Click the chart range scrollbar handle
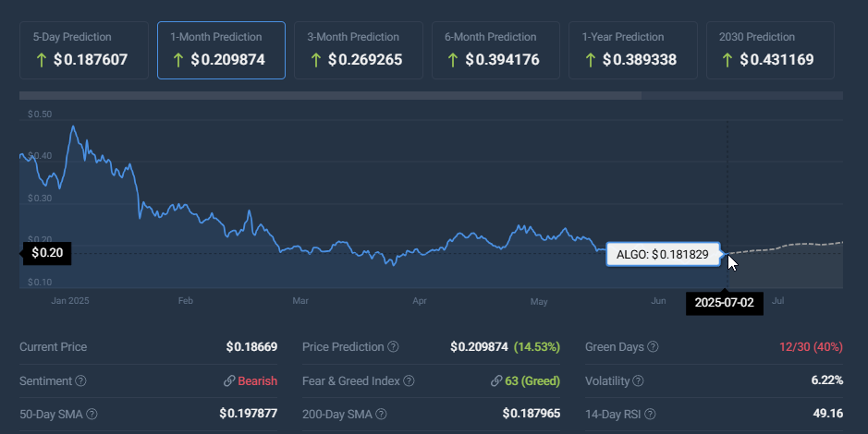The height and width of the screenshot is (434, 868). pyautogui.click(x=331, y=96)
